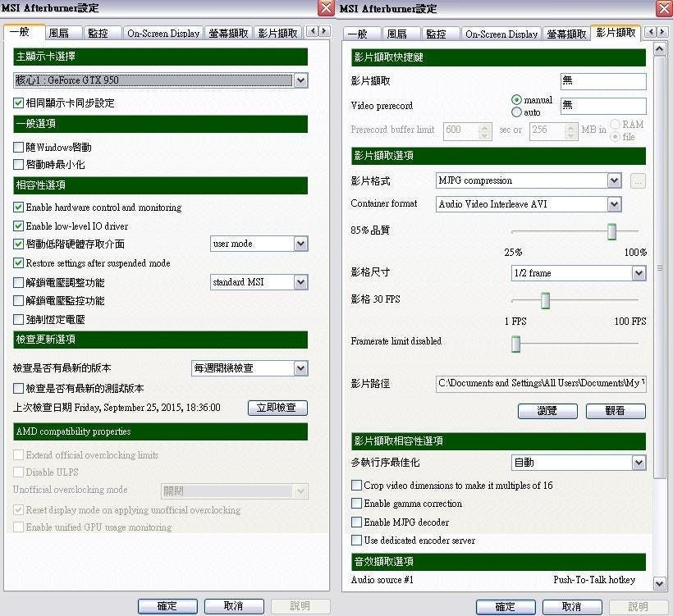Click the 影格 30 FPS slider handle
The image size is (673, 616).
click(546, 300)
